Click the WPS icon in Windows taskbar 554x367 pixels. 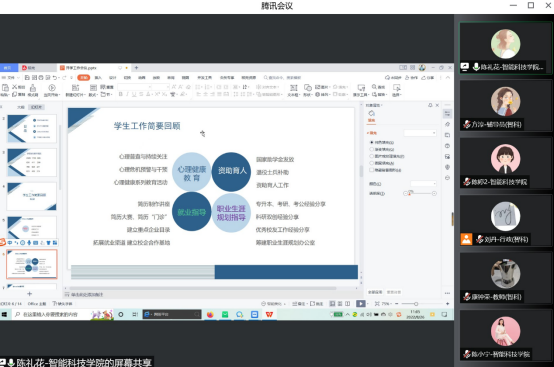pos(269,314)
